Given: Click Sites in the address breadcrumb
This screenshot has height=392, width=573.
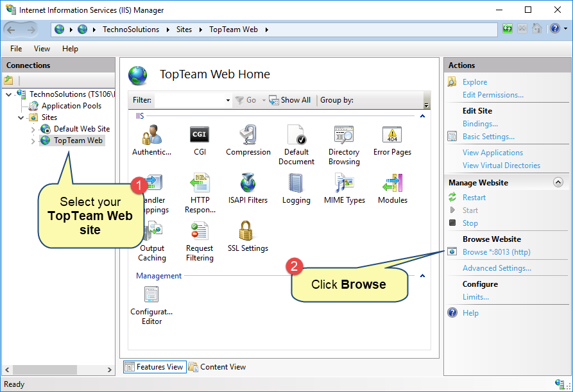Looking at the screenshot, I should pos(184,30).
